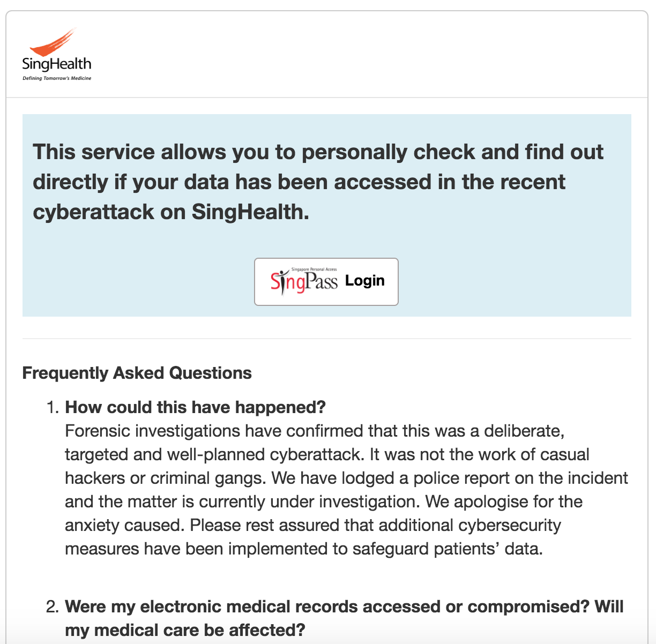Click the 'my medical care be affected?' line

click(x=185, y=630)
